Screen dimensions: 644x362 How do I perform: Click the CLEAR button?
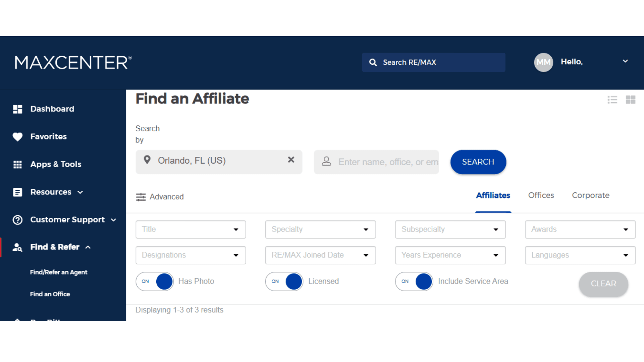click(603, 284)
